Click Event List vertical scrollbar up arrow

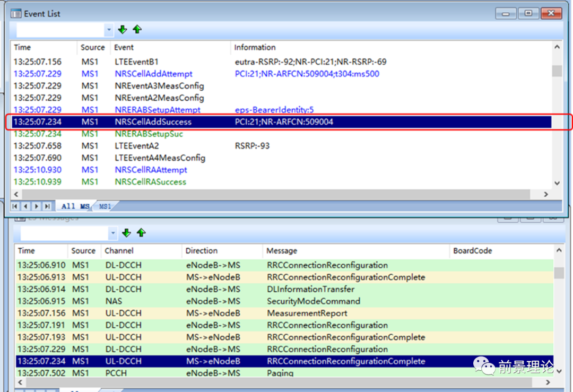pos(557,47)
